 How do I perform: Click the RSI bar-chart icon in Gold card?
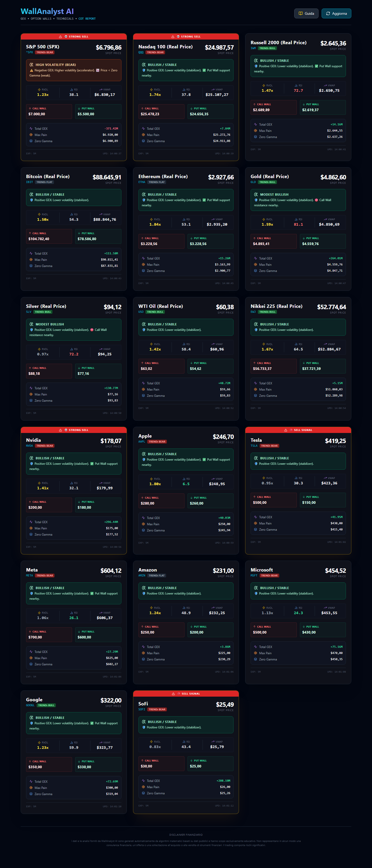click(x=296, y=219)
